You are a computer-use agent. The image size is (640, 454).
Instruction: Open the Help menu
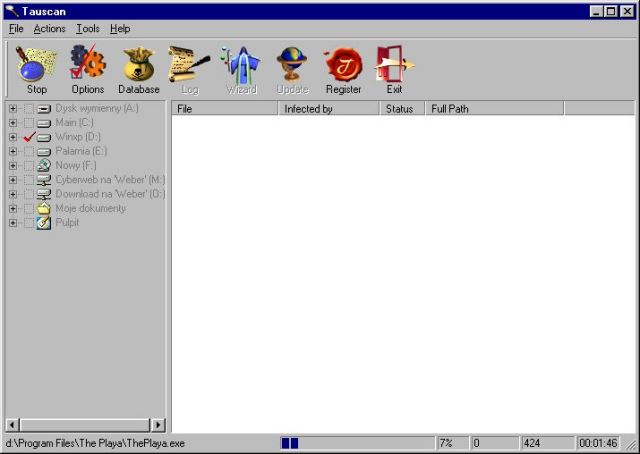tap(120, 29)
